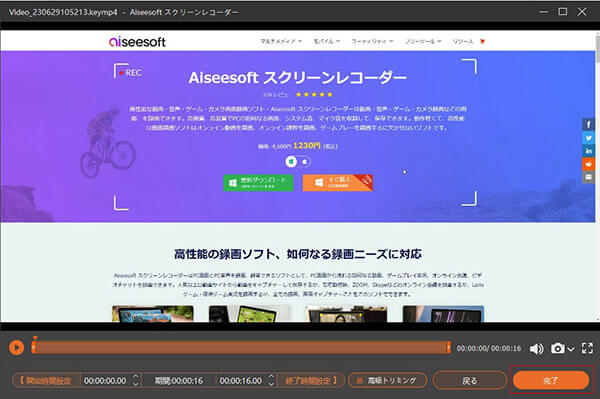Take a snapshot with the camera icon
This screenshot has width=600, height=399.
tap(558, 349)
